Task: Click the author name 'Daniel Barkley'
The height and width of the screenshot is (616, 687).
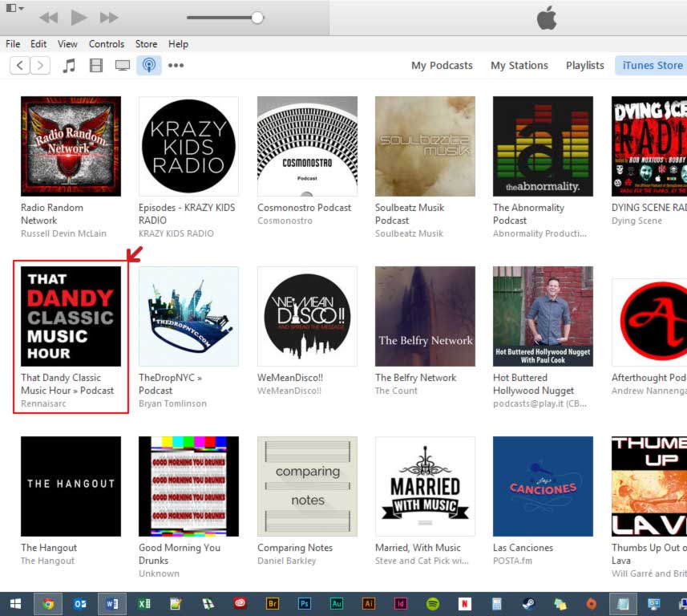Action: pos(286,561)
